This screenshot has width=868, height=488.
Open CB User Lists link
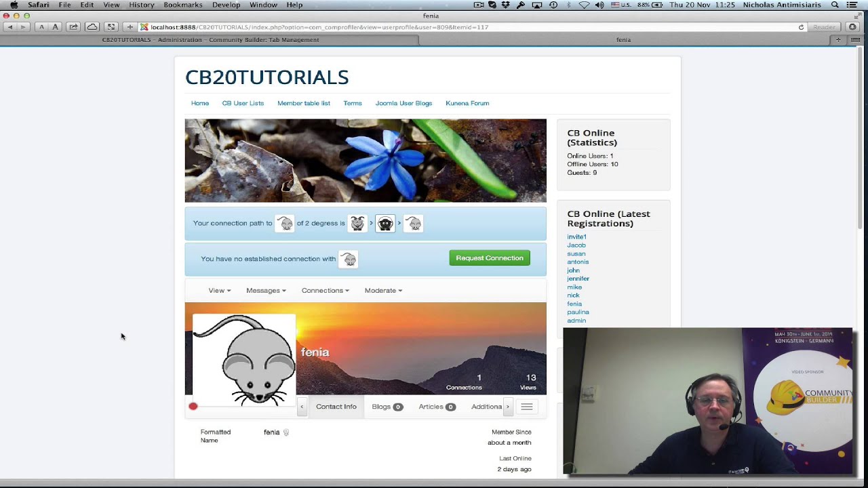click(x=243, y=103)
